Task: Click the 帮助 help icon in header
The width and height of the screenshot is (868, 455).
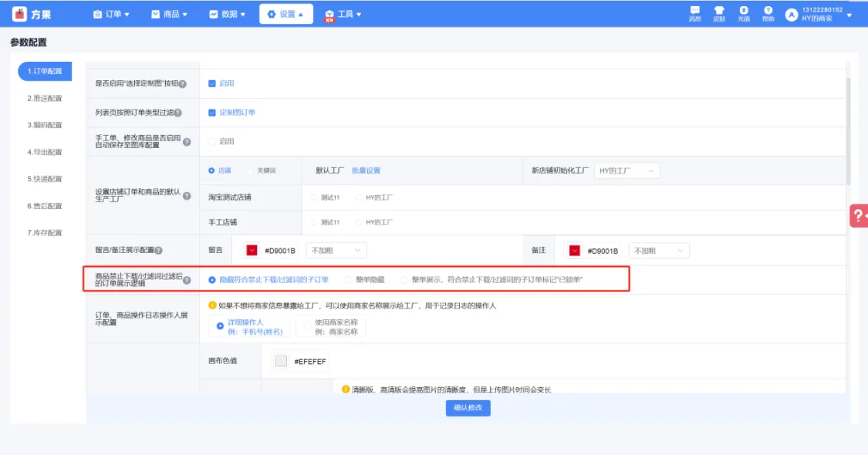Action: (x=768, y=12)
